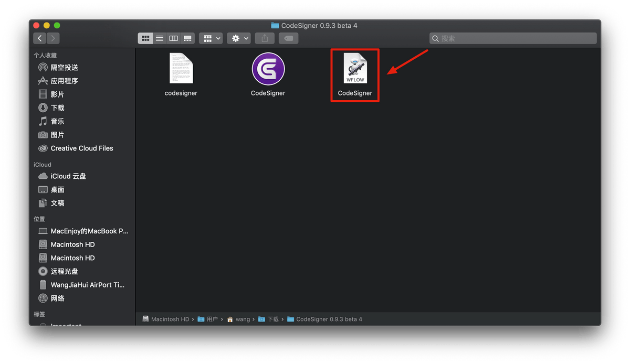
Task: Focus the 搜索 search field
Action: 513,38
